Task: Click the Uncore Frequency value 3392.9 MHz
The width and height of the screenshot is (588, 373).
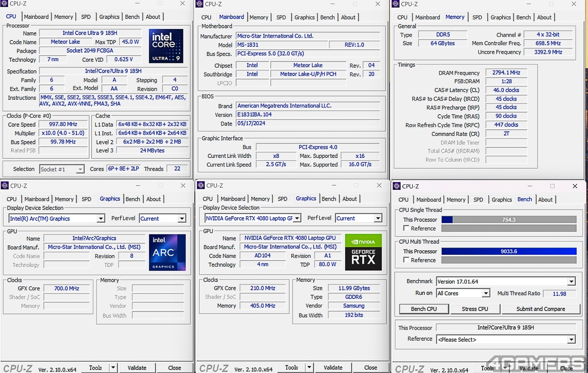Action: (x=548, y=52)
